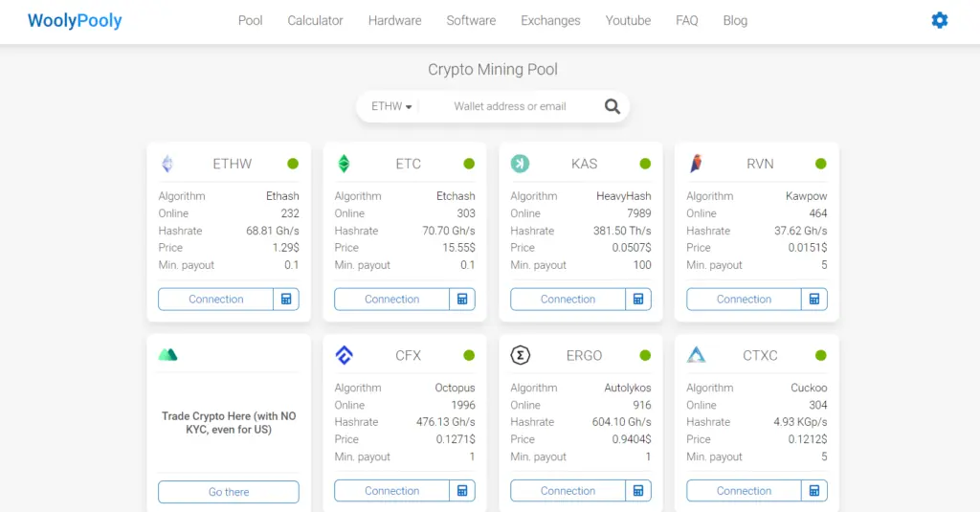Screen dimensions: 980x512
Task: Open the Pool menu item
Action: [x=250, y=21]
